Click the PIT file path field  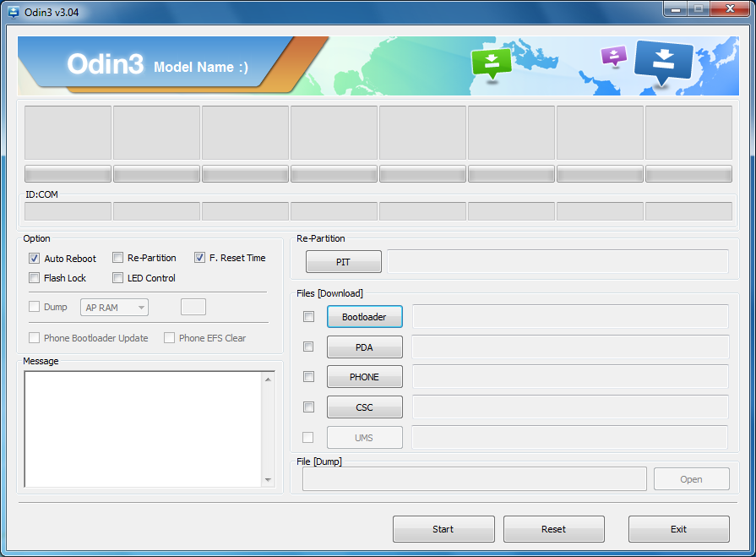pos(557,261)
